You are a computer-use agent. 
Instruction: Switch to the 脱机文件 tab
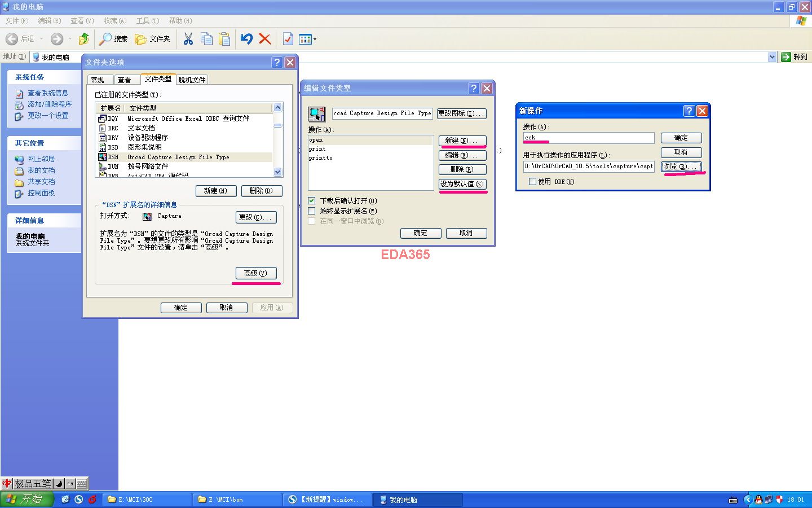[x=192, y=80]
